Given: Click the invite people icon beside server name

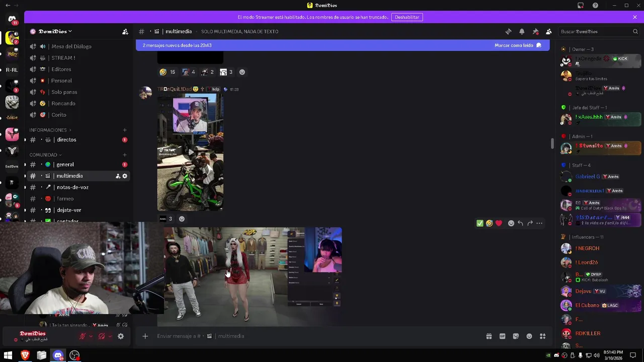Looking at the screenshot, I should (x=125, y=31).
